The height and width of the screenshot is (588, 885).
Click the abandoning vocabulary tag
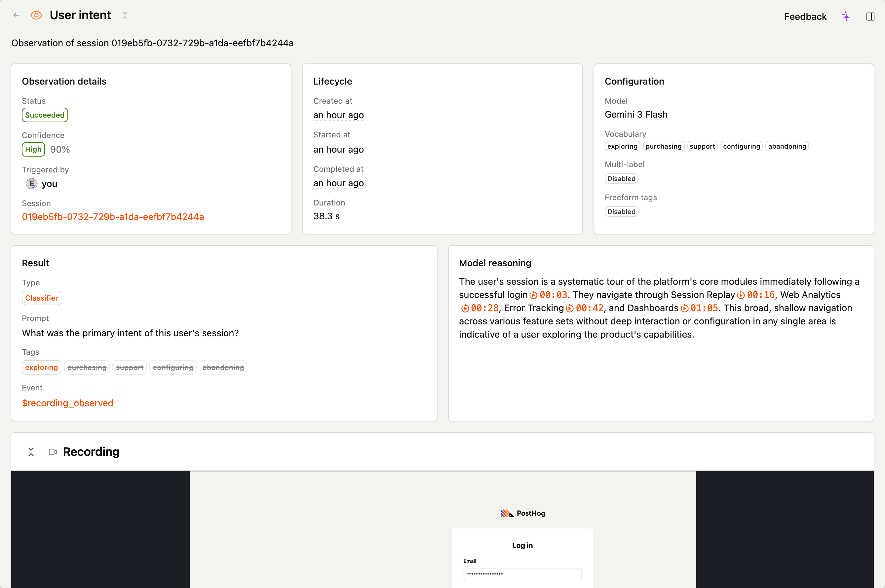[787, 146]
